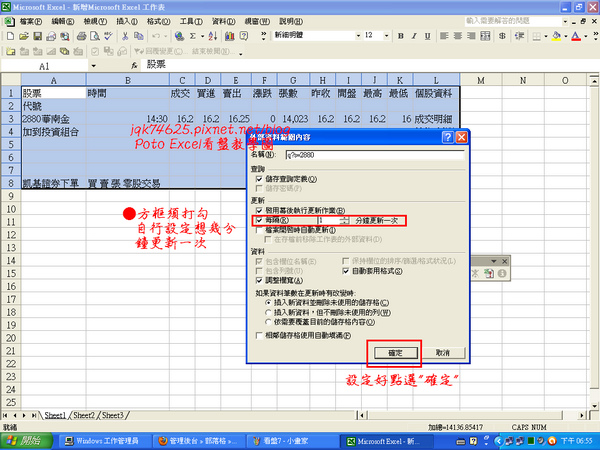This screenshot has width=600, height=450.
Task: Click the dialog help question button
Action: coord(448,137)
